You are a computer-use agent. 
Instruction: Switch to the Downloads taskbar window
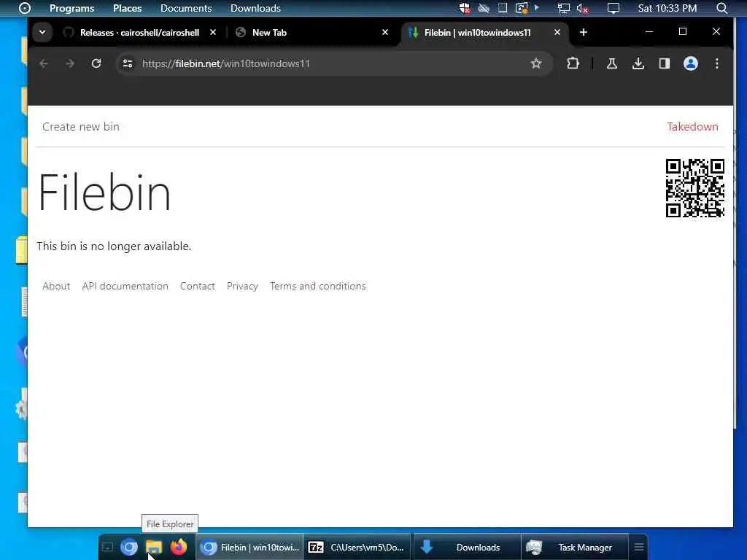point(467,547)
